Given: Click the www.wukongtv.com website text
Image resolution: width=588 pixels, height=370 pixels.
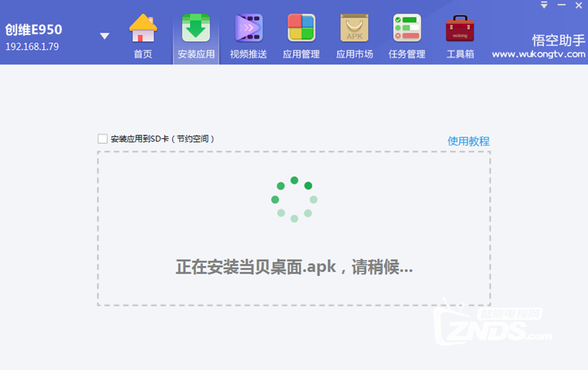Looking at the screenshot, I should (539, 54).
